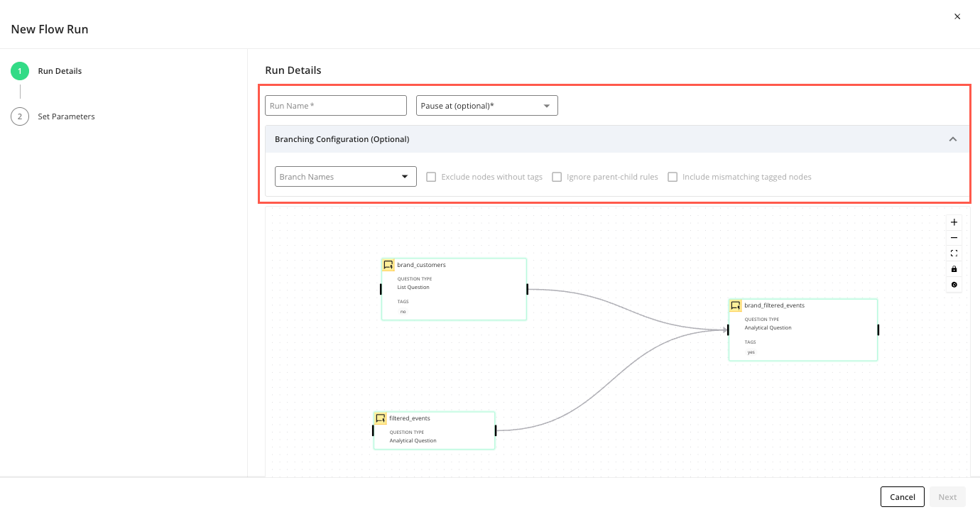
Task: Zoom out of the flow canvas
Action: (x=954, y=237)
